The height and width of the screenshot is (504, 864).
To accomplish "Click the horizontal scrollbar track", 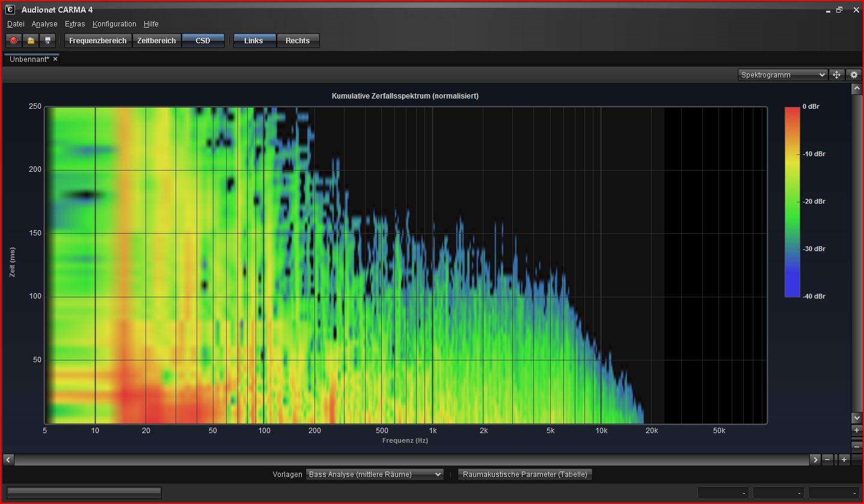I will [411, 460].
